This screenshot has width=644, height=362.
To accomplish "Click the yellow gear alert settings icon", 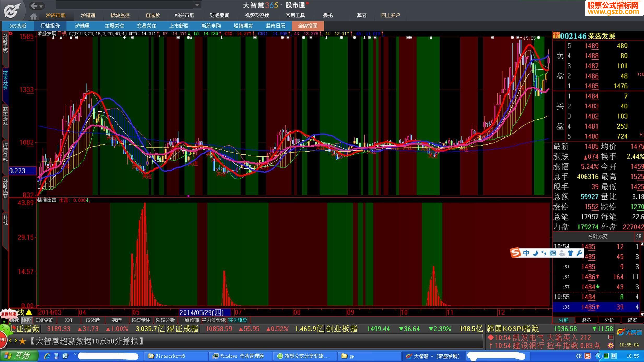I will (x=611, y=346).
